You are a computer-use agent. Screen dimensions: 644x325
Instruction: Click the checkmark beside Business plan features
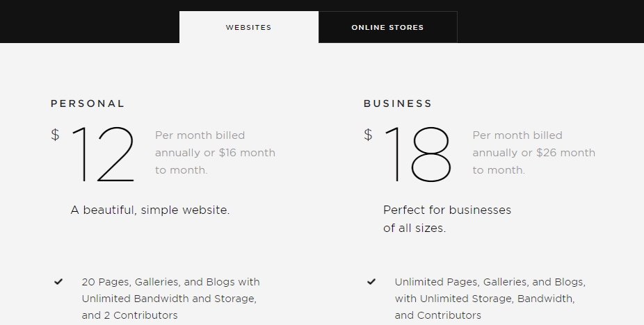(x=371, y=282)
